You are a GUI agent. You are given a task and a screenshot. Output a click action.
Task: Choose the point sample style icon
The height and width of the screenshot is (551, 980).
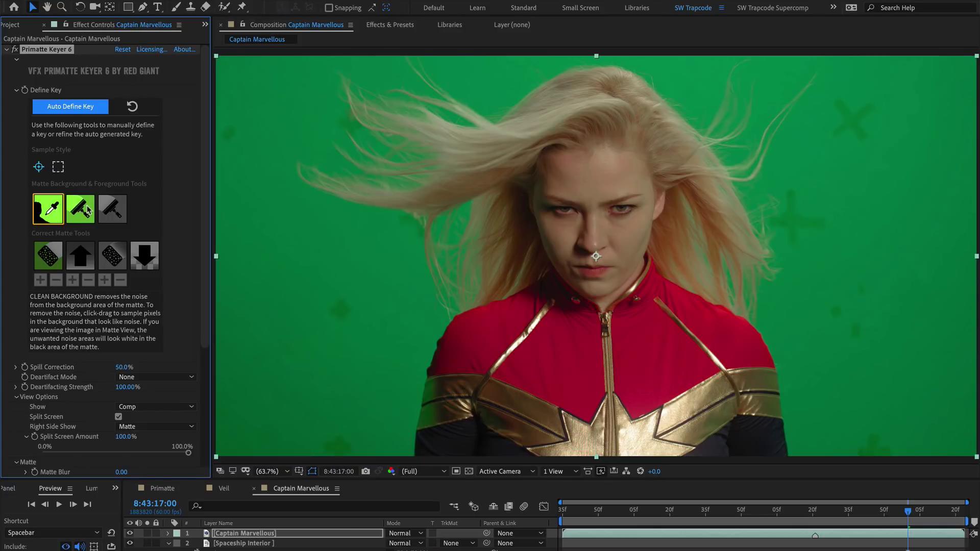pyautogui.click(x=39, y=167)
